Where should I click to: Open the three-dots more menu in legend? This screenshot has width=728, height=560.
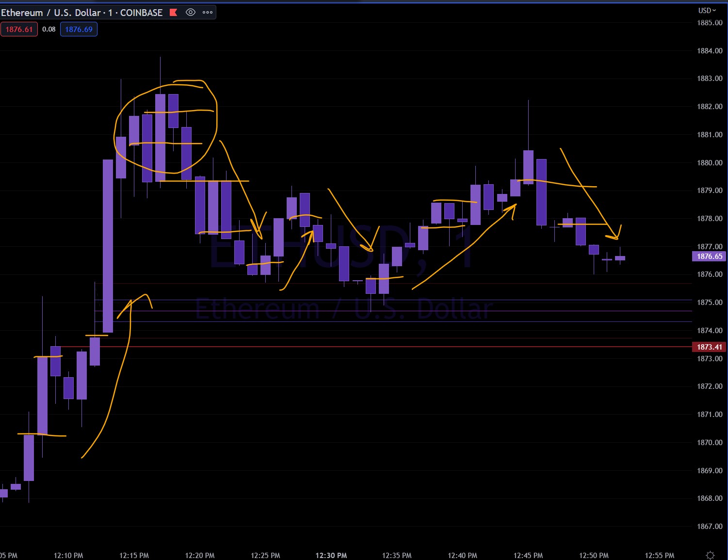(208, 13)
